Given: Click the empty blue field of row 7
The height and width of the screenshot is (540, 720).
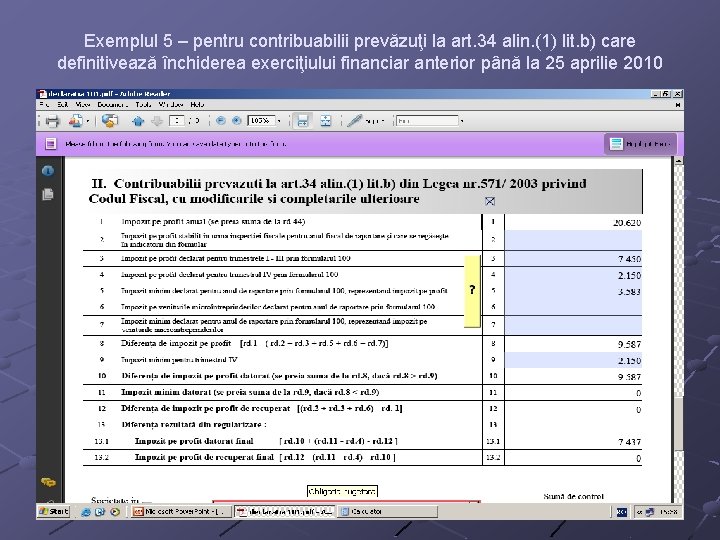Looking at the screenshot, I should 573,325.
